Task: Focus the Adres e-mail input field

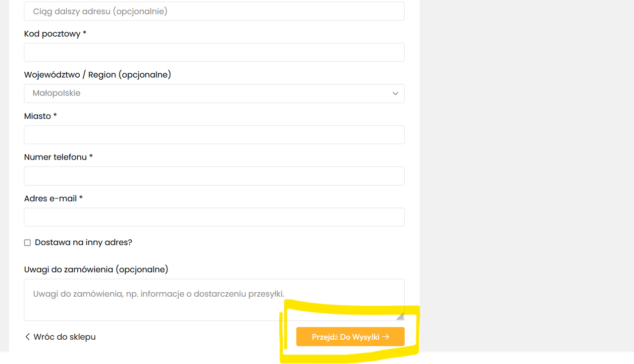Action: (x=214, y=217)
